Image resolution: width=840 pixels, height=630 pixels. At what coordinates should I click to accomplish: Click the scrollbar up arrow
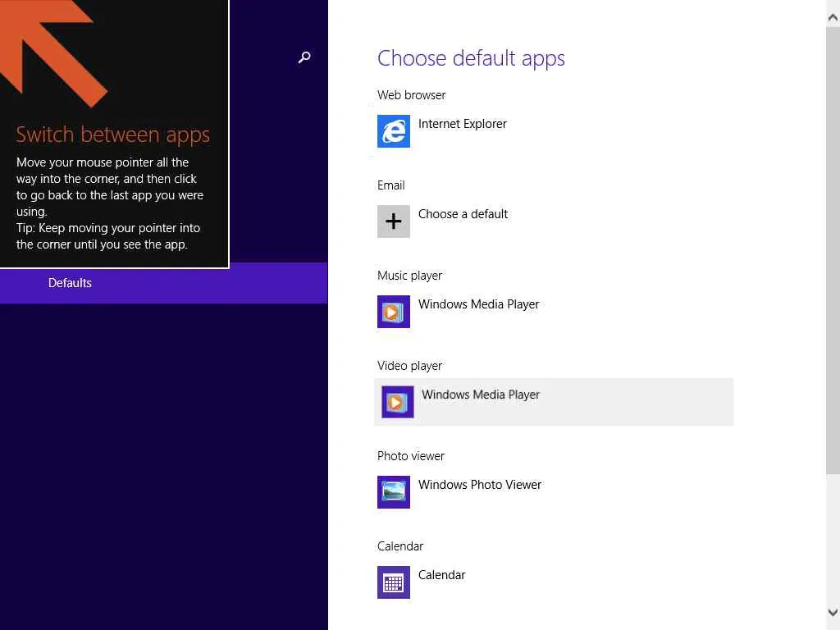coord(833,18)
